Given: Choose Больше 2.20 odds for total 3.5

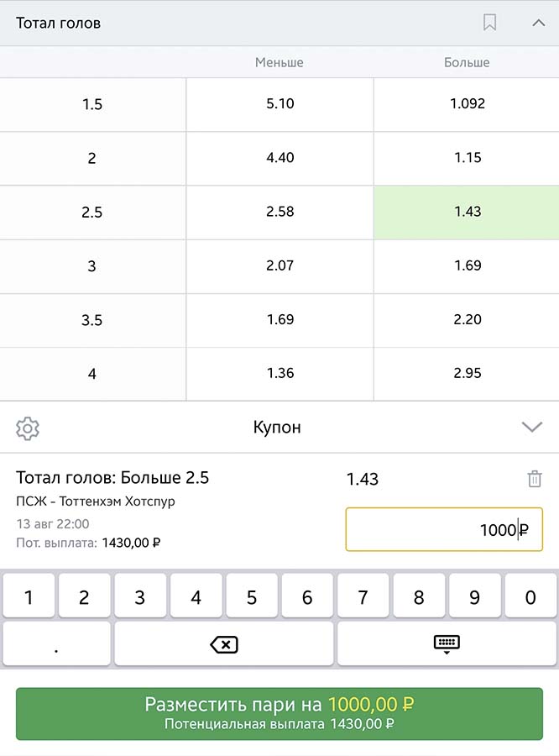Looking at the screenshot, I should [467, 320].
